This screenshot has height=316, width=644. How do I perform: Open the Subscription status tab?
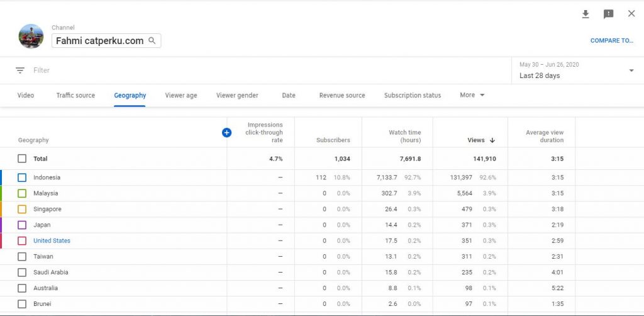click(x=413, y=95)
